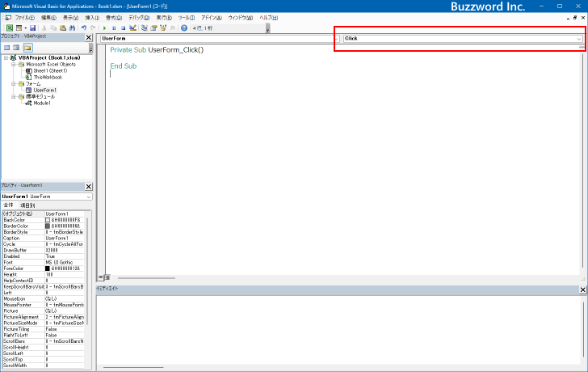Close the イミディエイト window

[583, 290]
